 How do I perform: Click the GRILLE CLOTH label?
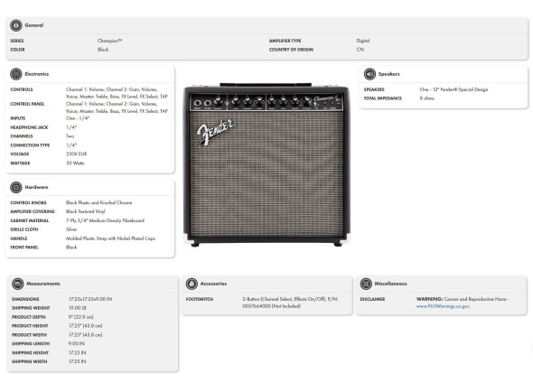[x=24, y=229]
